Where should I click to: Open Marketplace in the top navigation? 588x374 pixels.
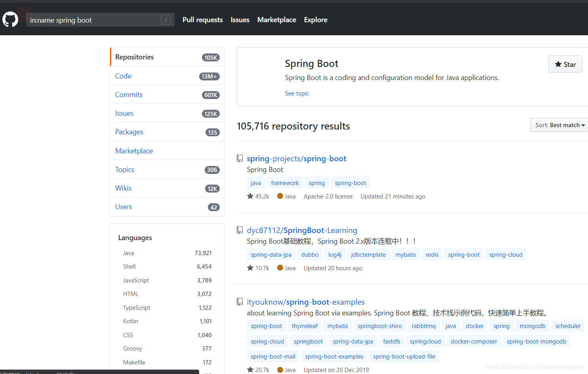coord(277,20)
